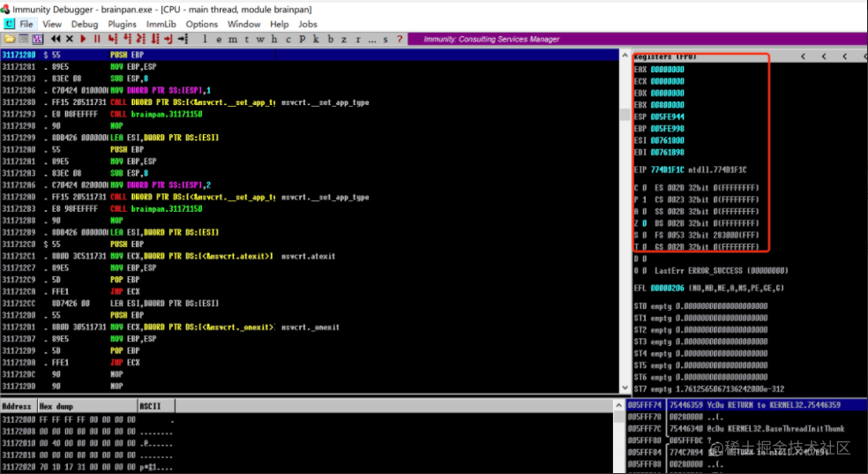This screenshot has width=868, height=474.
Task: Click the Trace into icon
Action: [140, 39]
